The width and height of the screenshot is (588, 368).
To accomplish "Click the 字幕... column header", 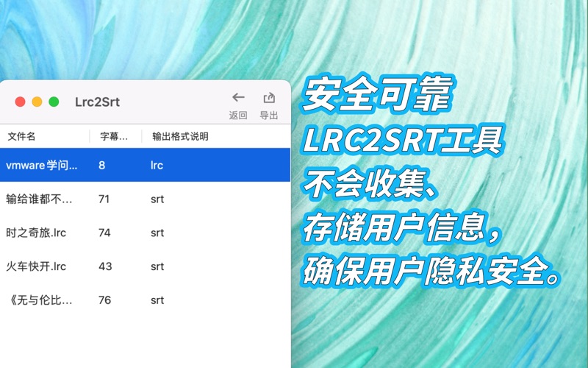I will point(114,136).
